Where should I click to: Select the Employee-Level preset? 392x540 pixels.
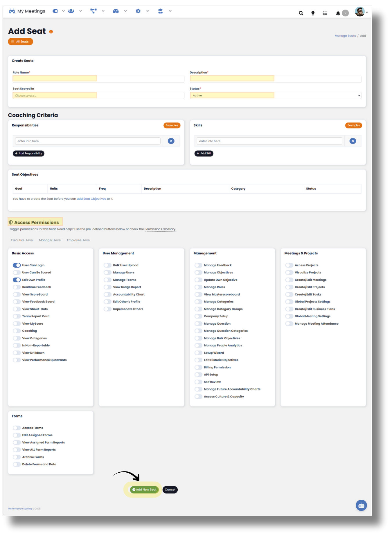(79, 240)
